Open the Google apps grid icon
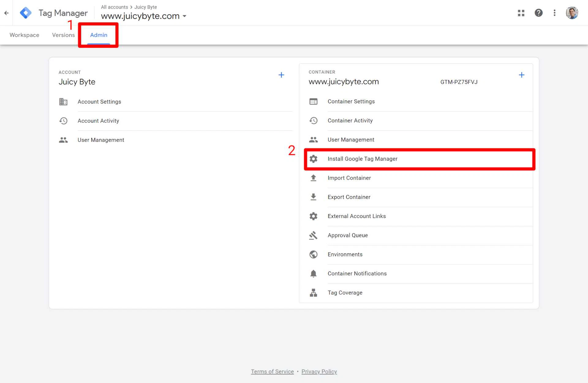Screen dimensions: 588x383 pyautogui.click(x=521, y=13)
